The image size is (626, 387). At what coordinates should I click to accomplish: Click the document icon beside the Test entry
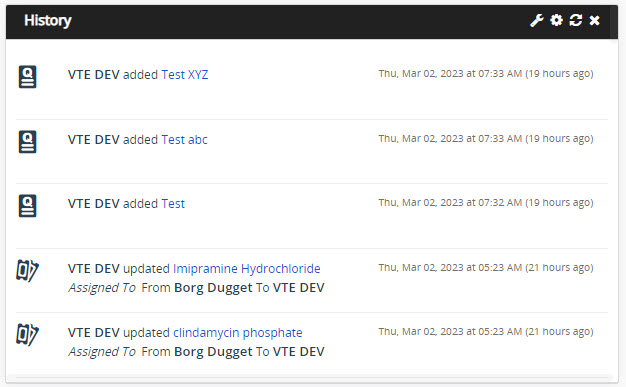pyautogui.click(x=28, y=206)
